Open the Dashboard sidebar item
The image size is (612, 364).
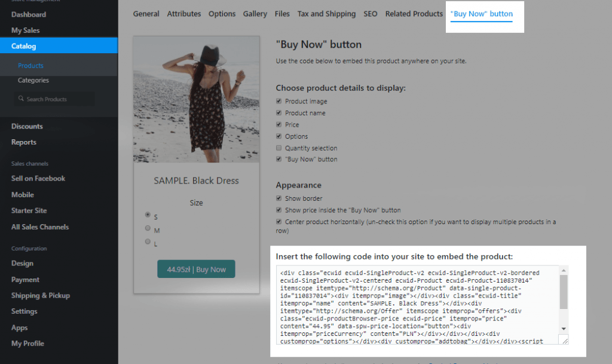pos(29,14)
